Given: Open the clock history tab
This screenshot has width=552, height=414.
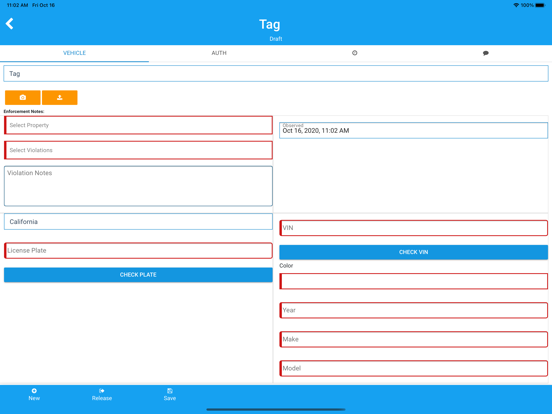Looking at the screenshot, I should coord(355,53).
